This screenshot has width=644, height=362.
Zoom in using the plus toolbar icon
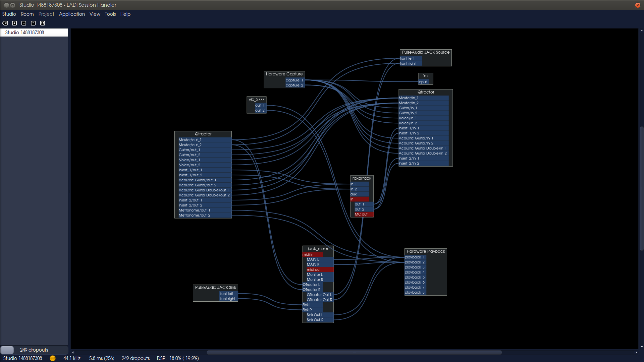(14, 23)
